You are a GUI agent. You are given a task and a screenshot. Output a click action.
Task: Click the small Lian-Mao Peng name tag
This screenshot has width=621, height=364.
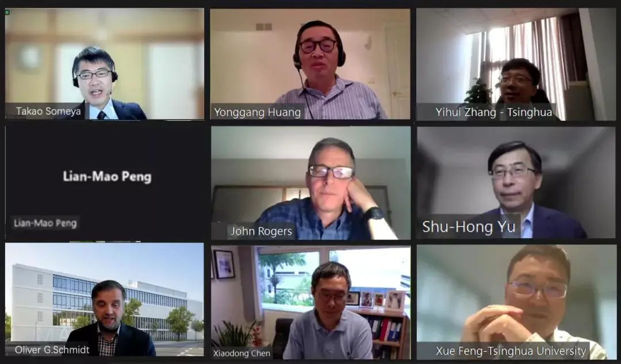coord(45,223)
